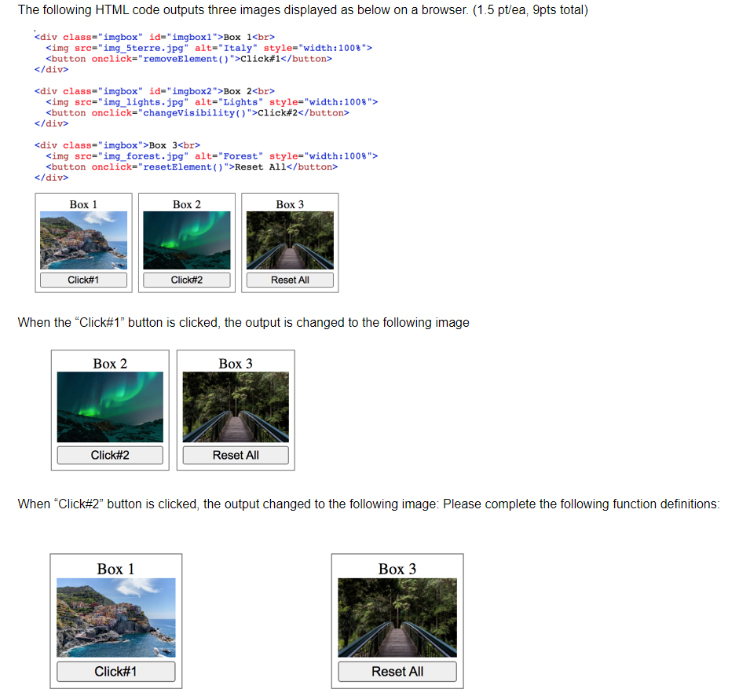Click the Click#1 button in top Box 1

[x=83, y=279]
